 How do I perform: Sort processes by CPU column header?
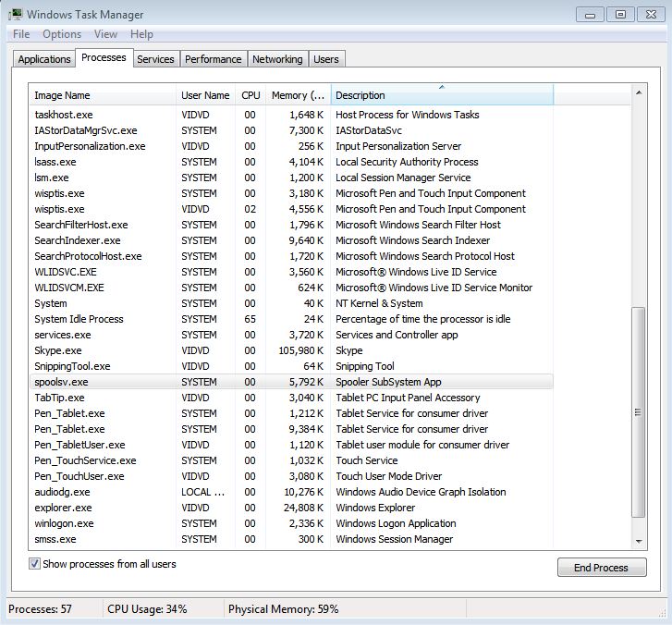[250, 95]
